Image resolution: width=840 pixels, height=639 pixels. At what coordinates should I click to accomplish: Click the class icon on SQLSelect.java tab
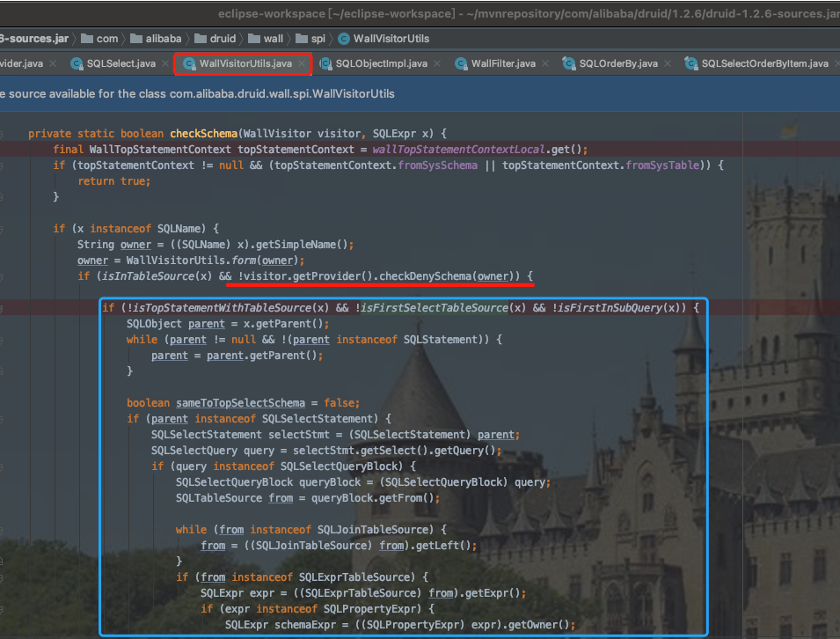click(x=77, y=63)
